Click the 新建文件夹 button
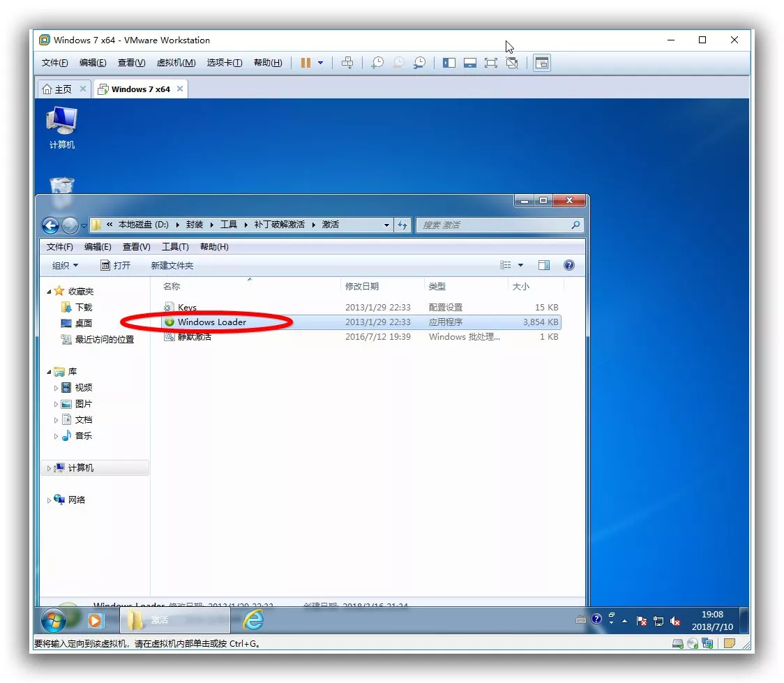This screenshot has height=683, width=784. [172, 265]
